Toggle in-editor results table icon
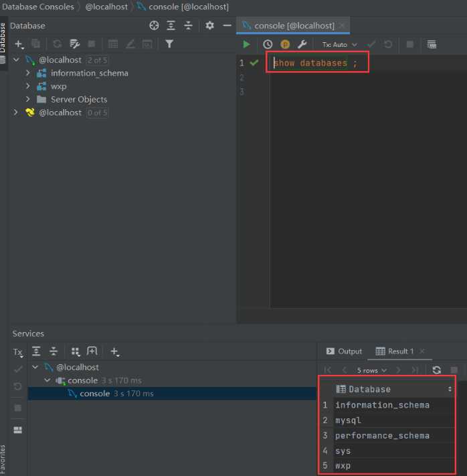Image resolution: width=467 pixels, height=476 pixels. coord(432,45)
